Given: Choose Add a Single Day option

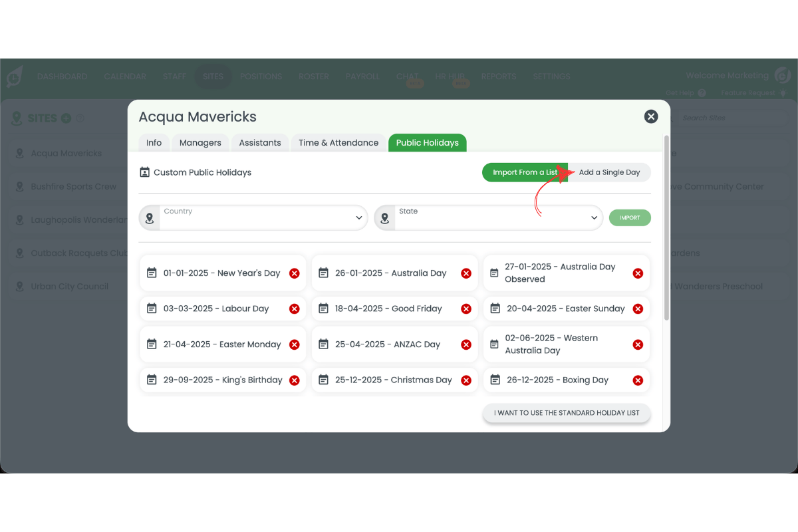Looking at the screenshot, I should (609, 172).
